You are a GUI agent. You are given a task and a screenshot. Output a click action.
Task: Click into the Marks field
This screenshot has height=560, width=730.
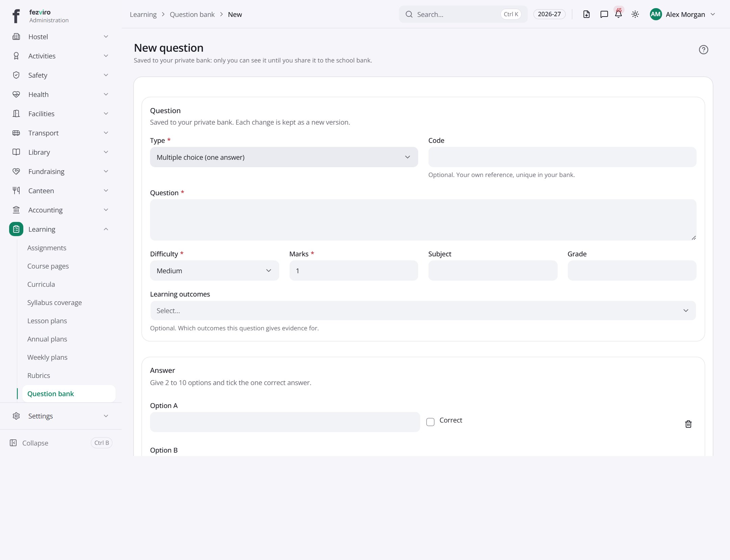pos(354,271)
